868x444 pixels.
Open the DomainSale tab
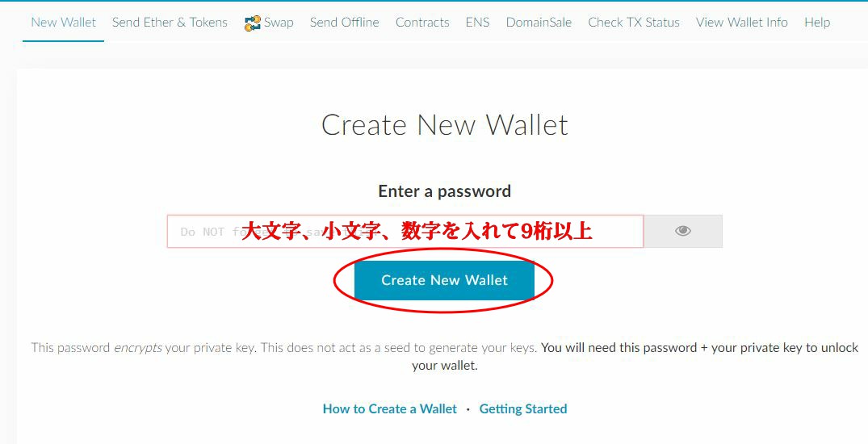coord(539,23)
